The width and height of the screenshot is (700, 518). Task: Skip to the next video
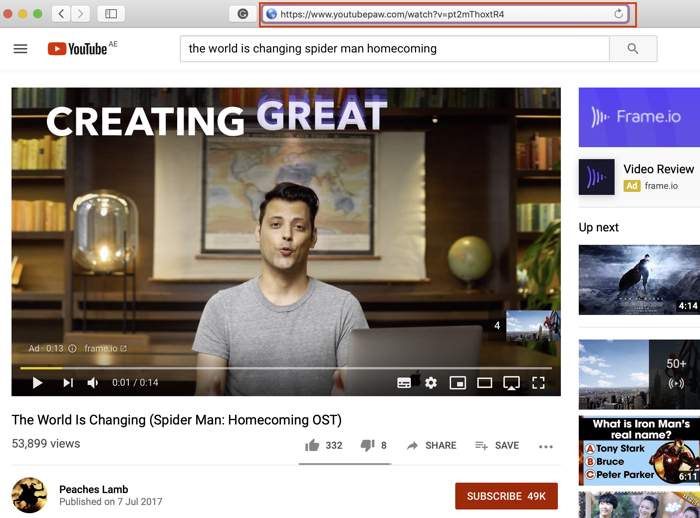tap(68, 383)
